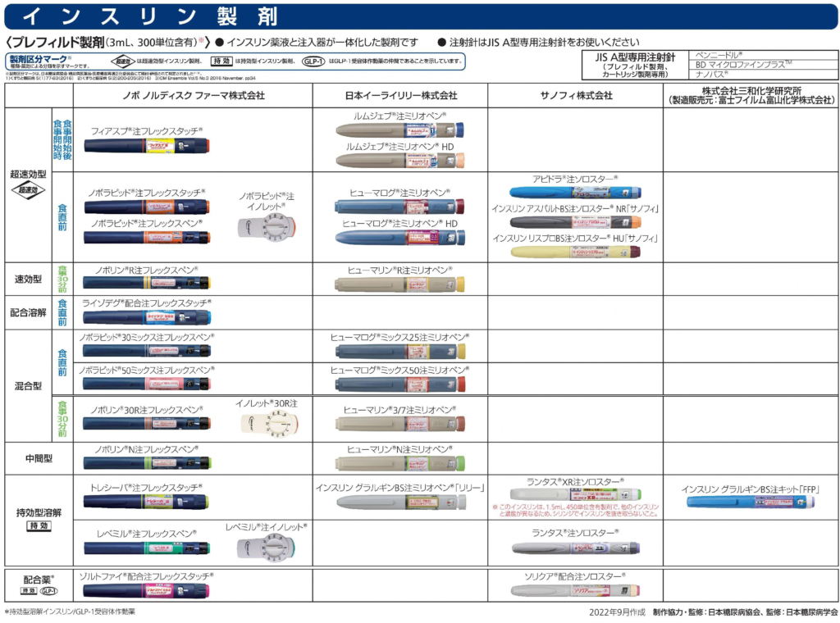The image size is (840, 623).
Task: Click the red note under ランタスXR注ソロスター
Action: (575, 510)
